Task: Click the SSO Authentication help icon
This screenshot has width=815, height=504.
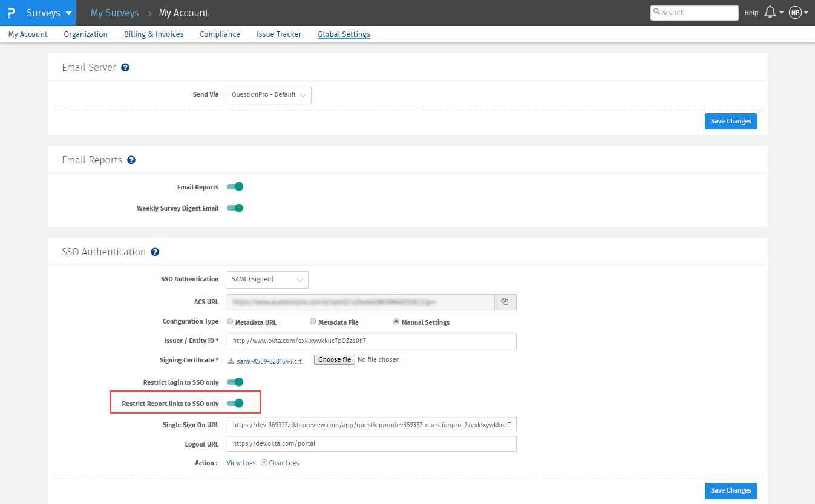Action: click(x=155, y=252)
